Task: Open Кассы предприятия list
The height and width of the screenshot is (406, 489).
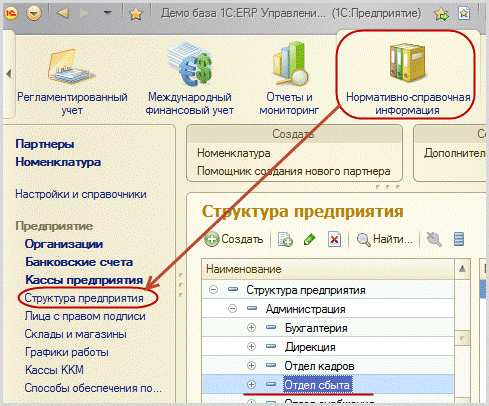Action: 84,280
